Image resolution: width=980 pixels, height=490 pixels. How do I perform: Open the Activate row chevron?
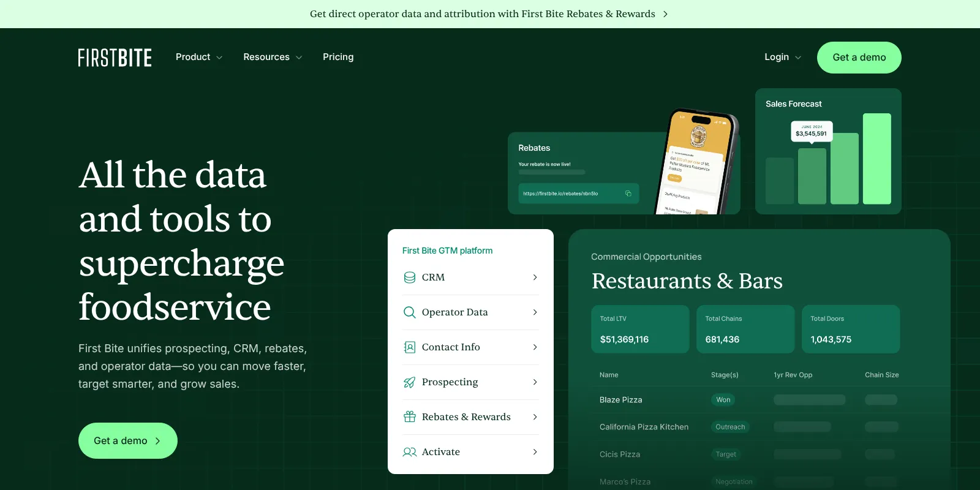(535, 452)
